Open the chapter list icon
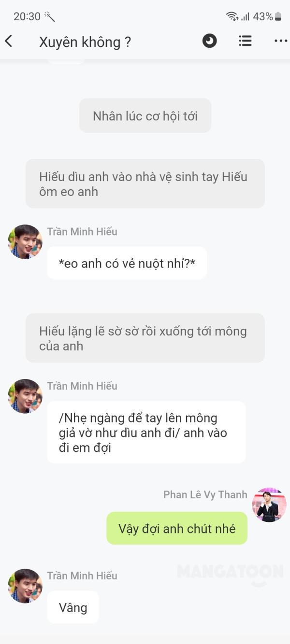The width and height of the screenshot is (290, 644). 245,41
